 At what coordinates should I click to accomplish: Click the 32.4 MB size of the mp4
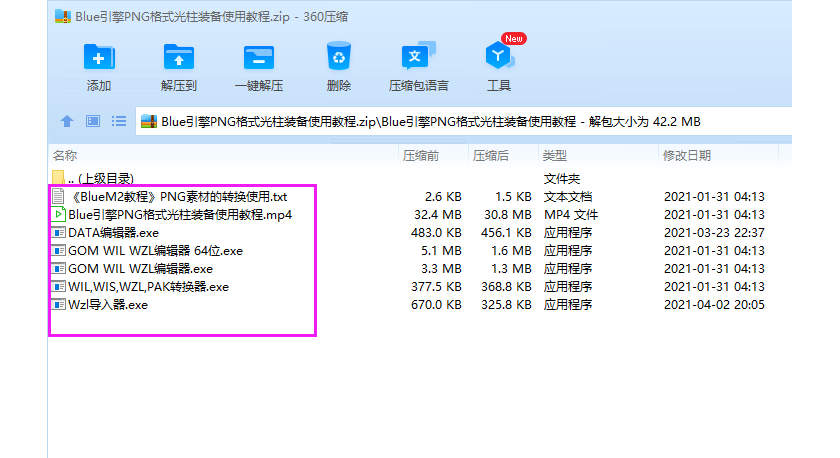[x=438, y=215]
